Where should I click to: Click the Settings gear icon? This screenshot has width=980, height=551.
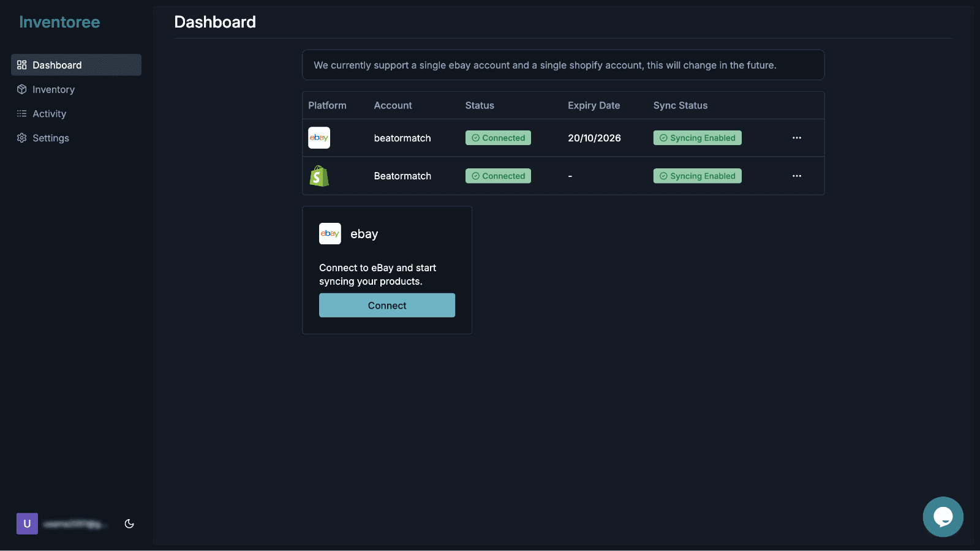click(22, 138)
